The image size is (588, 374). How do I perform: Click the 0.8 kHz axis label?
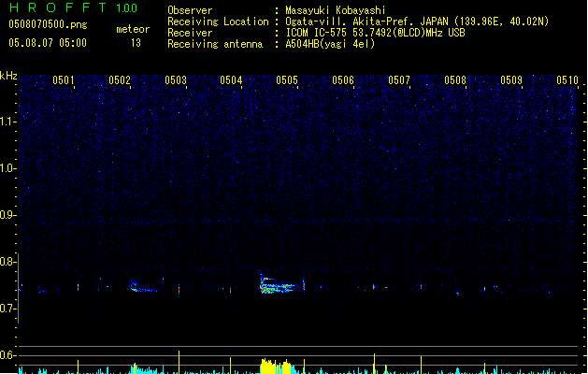[x=8, y=262]
